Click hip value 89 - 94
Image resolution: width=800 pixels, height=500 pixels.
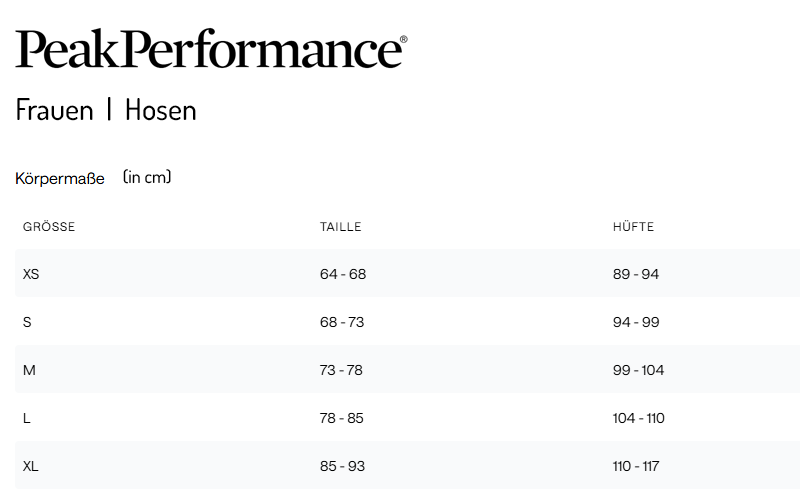tap(636, 274)
